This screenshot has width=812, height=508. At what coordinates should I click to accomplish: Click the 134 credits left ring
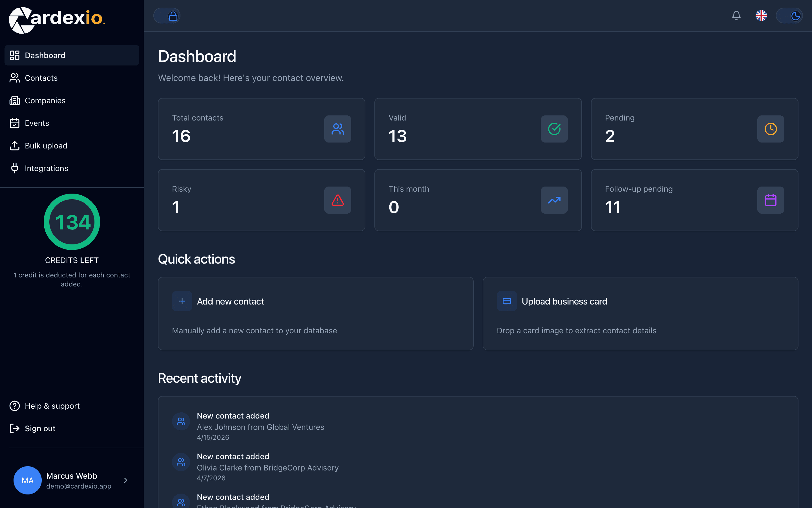pyautogui.click(x=72, y=222)
